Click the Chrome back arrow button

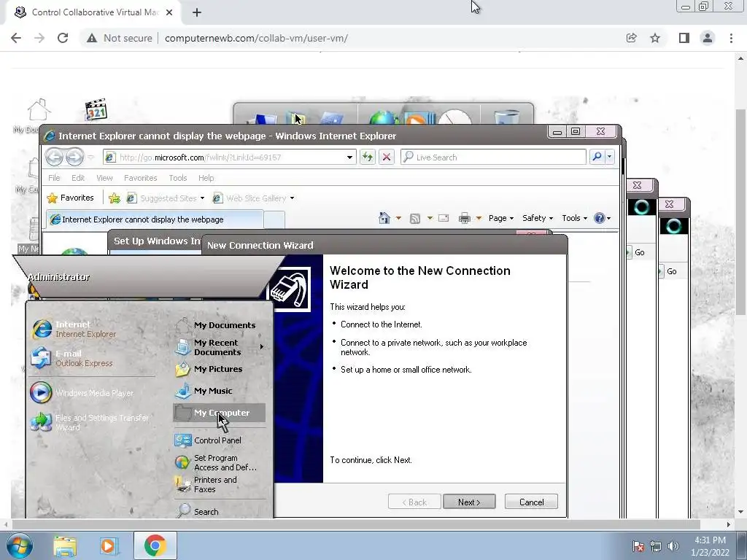[16, 38]
